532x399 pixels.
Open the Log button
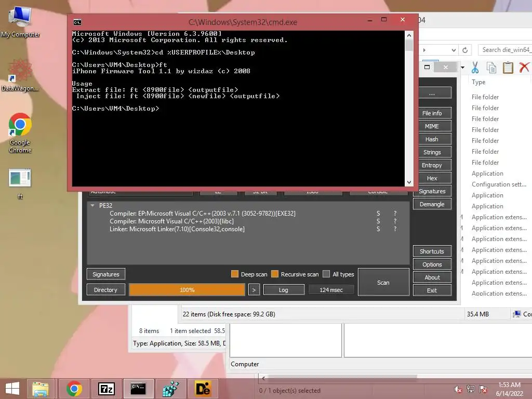(x=284, y=290)
